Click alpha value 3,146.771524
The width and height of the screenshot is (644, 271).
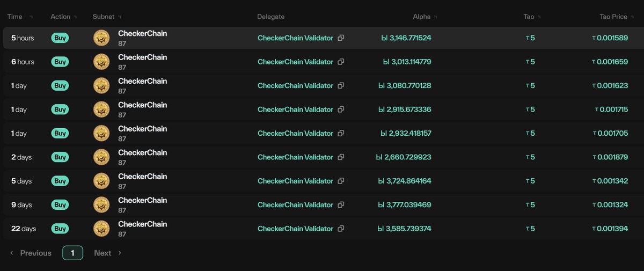coord(406,38)
